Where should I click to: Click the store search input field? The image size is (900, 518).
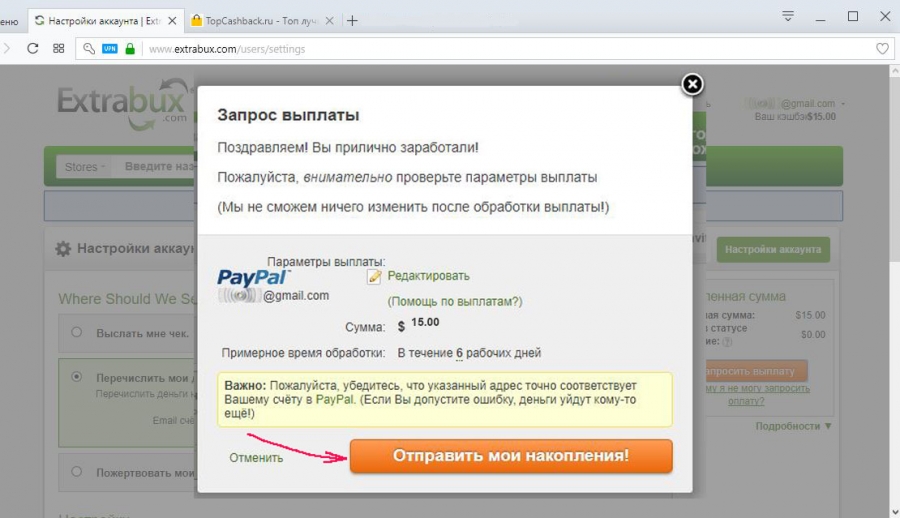(x=155, y=167)
